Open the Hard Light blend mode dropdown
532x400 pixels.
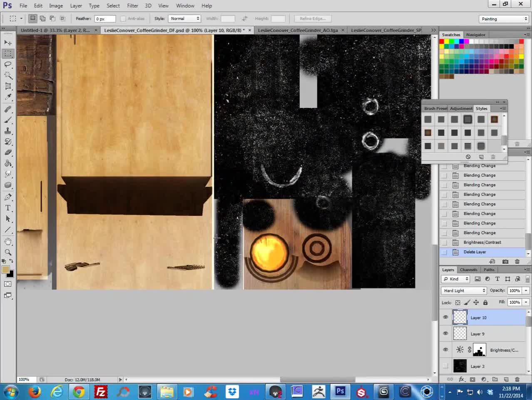tap(464, 290)
